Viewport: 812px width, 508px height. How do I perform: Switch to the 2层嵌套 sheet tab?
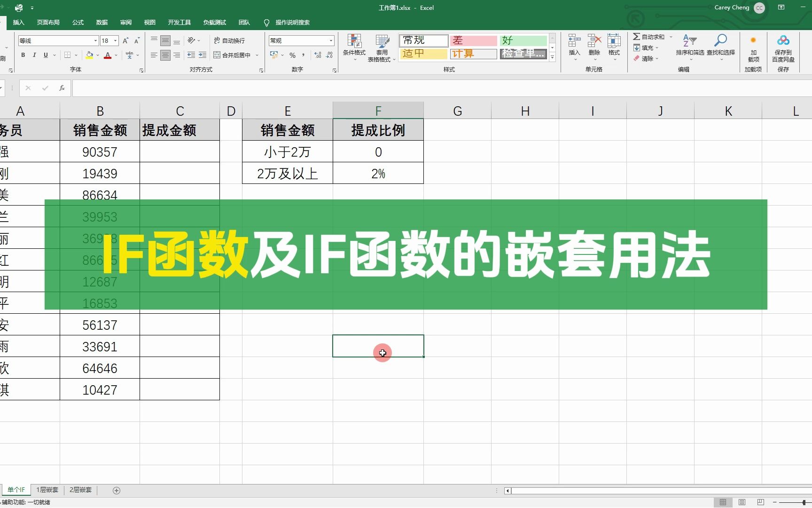(81, 490)
